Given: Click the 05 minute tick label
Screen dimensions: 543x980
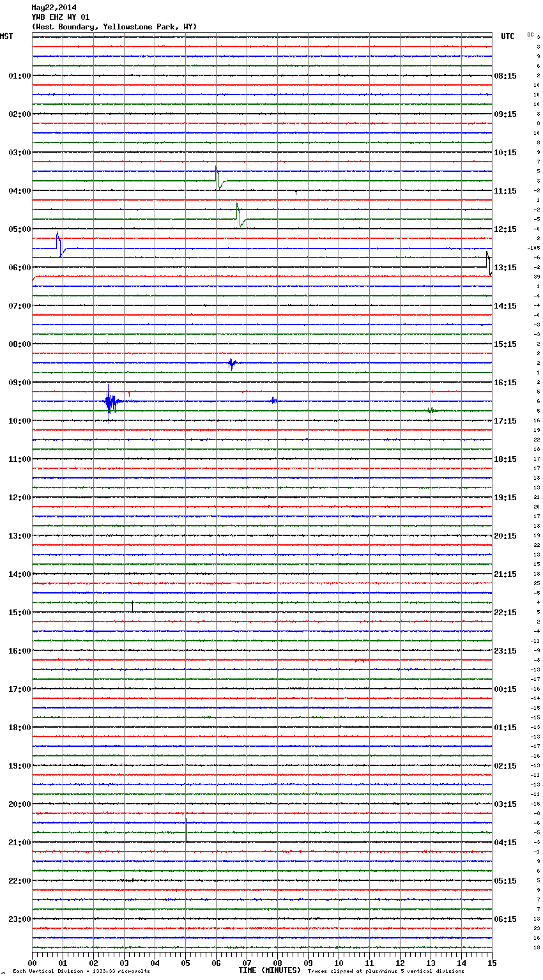Looking at the screenshot, I should 185,963.
